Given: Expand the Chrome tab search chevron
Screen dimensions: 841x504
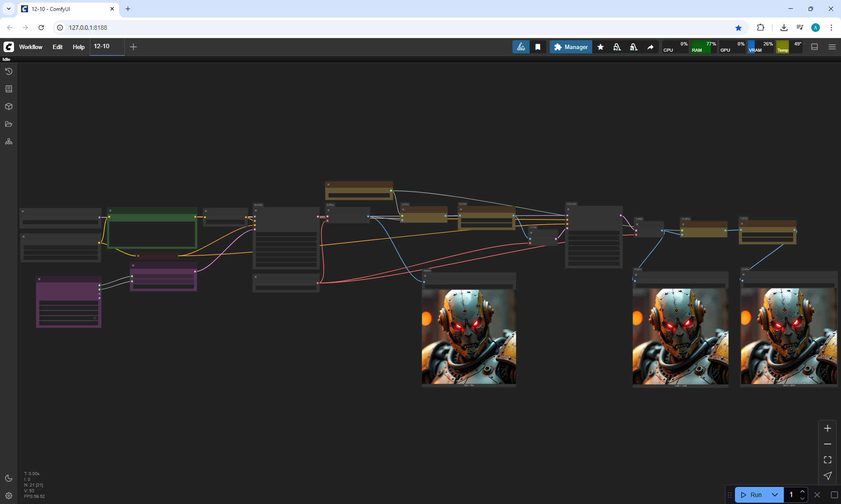Looking at the screenshot, I should point(8,9).
